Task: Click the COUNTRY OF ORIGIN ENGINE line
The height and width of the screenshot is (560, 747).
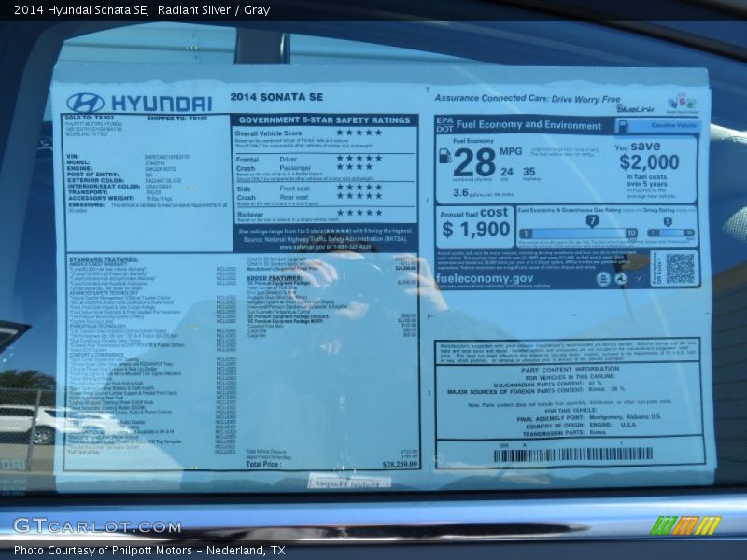Action: pos(581,425)
